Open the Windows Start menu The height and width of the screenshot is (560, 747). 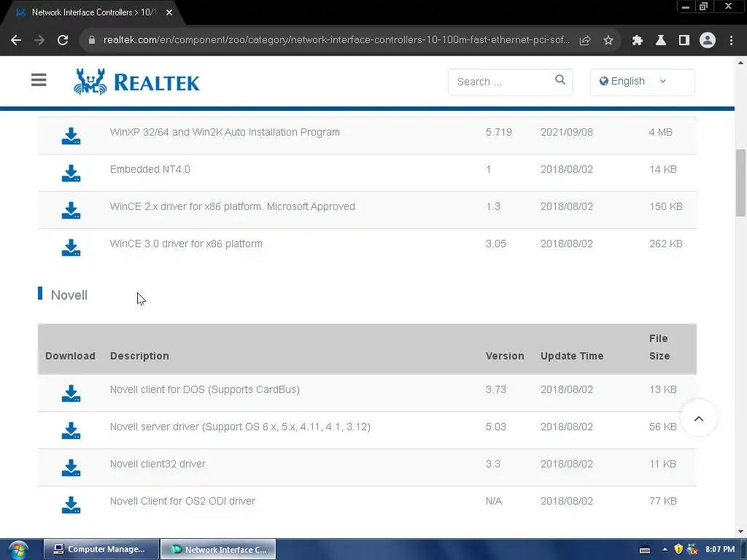(18, 550)
